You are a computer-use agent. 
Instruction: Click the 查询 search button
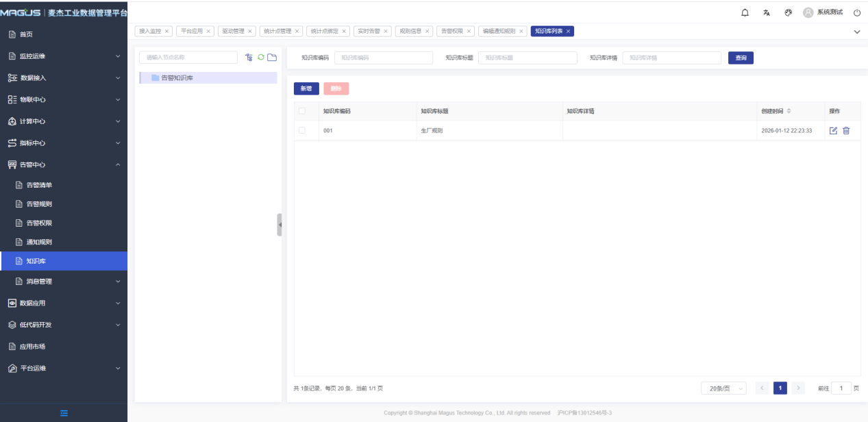[x=741, y=58]
